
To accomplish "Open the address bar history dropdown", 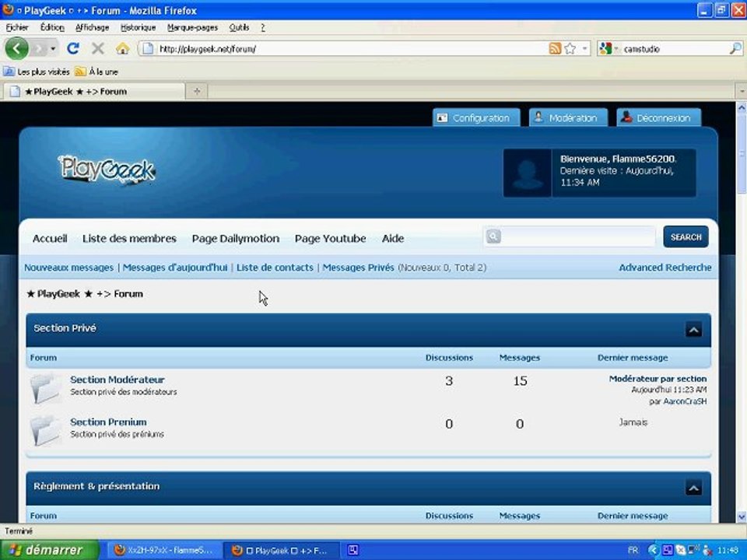I will coord(584,48).
